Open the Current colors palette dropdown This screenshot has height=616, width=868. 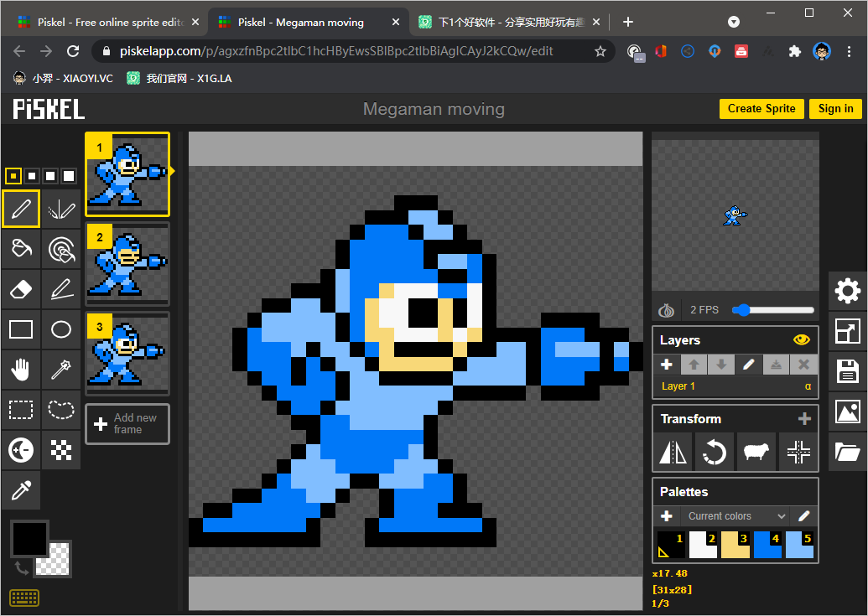pyautogui.click(x=735, y=516)
